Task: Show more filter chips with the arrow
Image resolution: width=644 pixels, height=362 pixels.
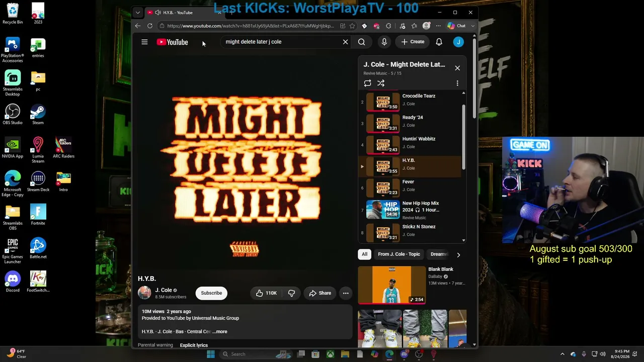Action: pos(458,255)
